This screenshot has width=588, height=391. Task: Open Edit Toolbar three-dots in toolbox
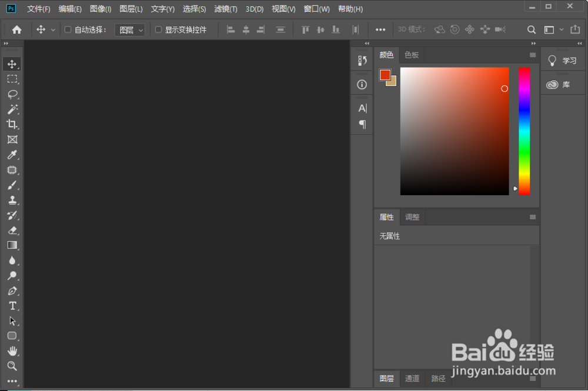click(x=12, y=381)
